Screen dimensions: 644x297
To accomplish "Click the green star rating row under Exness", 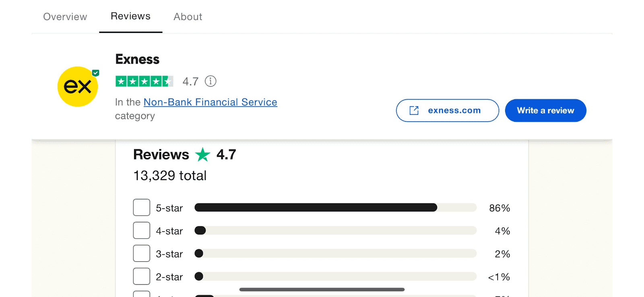I will point(144,81).
